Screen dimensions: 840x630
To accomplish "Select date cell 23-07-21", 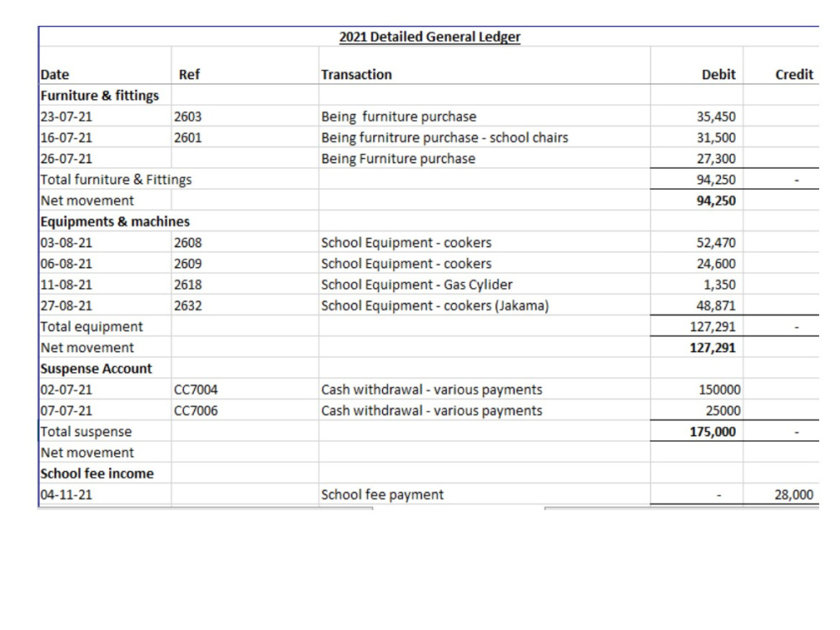I will [x=66, y=116].
